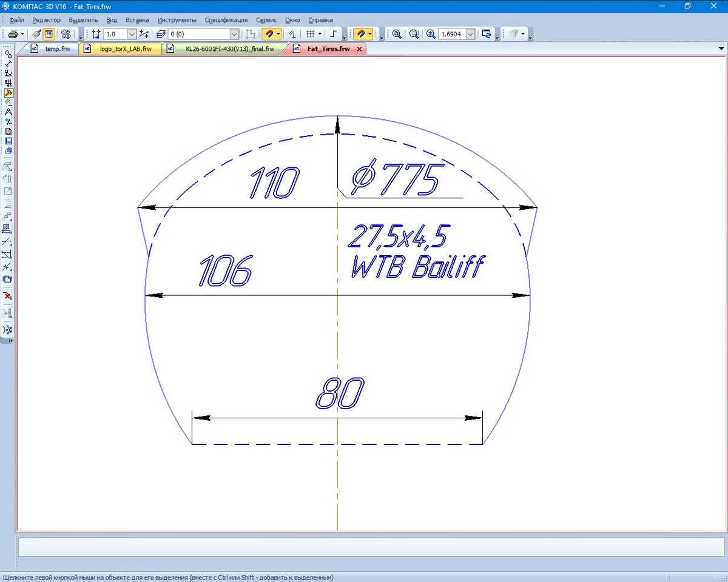This screenshot has width=728, height=582.
Task: Open the variables/library manager icon
Action: click(x=66, y=35)
